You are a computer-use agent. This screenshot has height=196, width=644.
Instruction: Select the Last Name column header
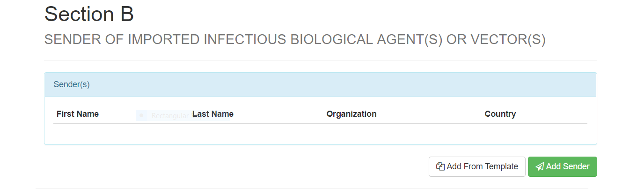coord(213,114)
